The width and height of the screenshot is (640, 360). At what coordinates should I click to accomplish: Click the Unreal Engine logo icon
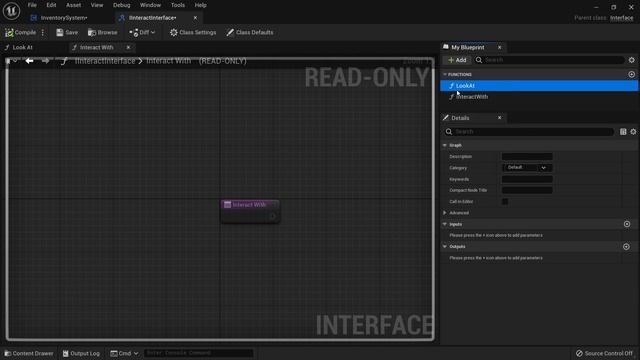11,11
